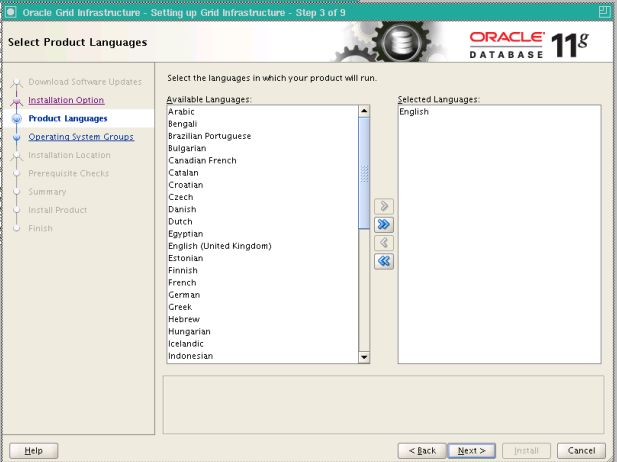Select Finnish in Available Languages
This screenshot has width=617, height=462.
[262, 270]
